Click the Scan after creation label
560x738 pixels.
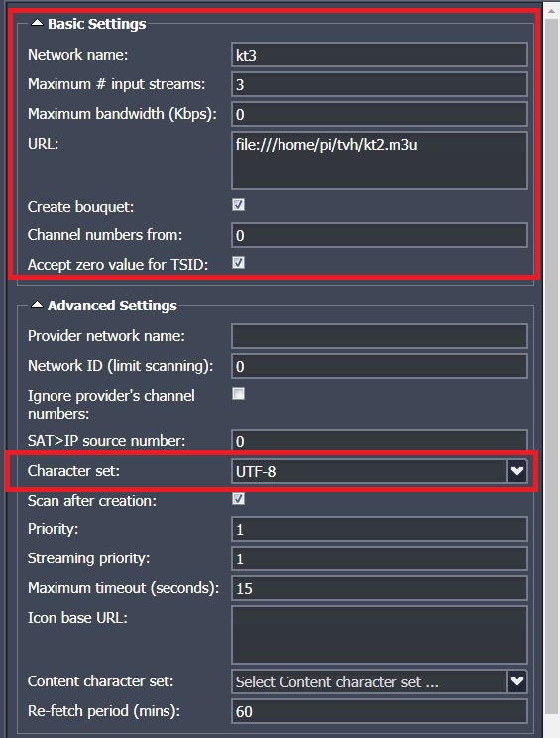click(92, 500)
